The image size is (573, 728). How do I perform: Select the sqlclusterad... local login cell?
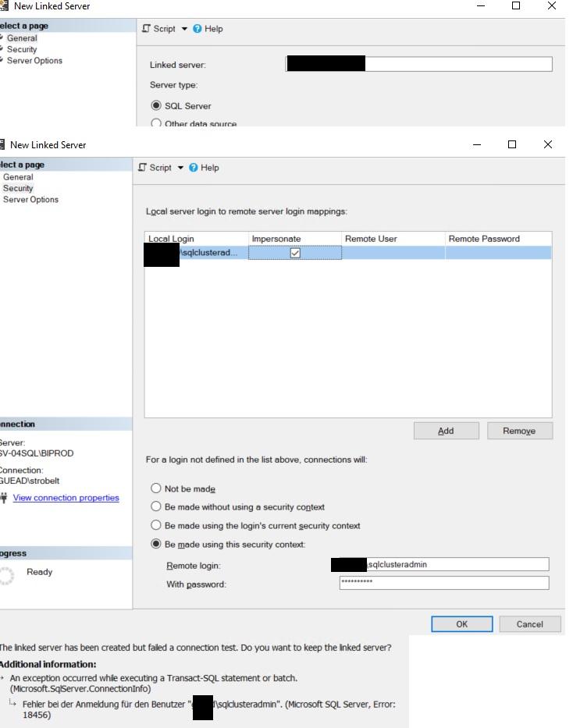point(197,253)
